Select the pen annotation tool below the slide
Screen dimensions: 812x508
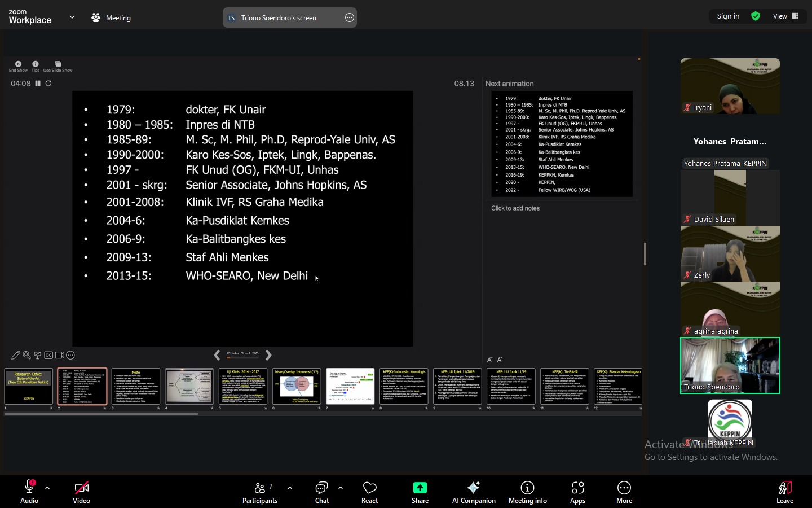click(16, 355)
